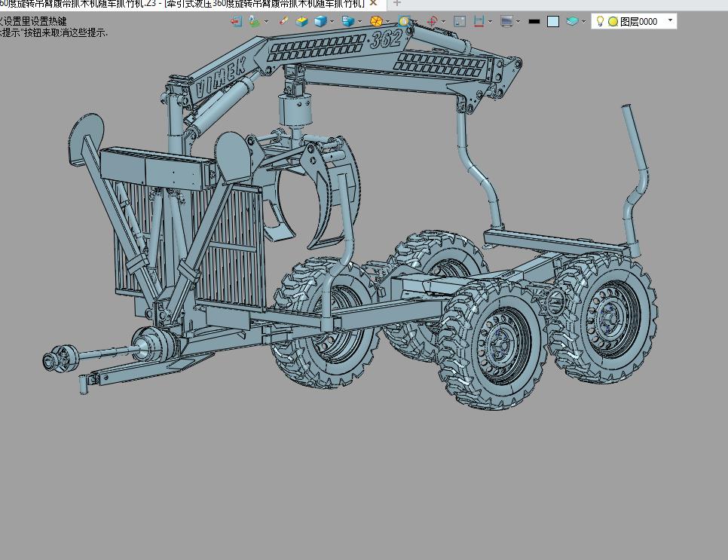Expand the 图层0000 layer selector list
The width and height of the screenshot is (728, 560).
point(670,20)
